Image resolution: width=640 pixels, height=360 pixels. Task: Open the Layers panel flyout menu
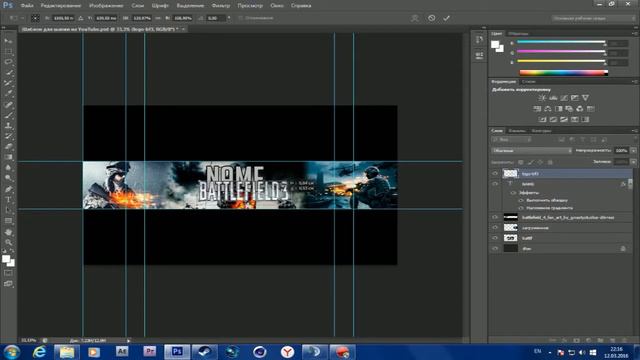pos(635,131)
